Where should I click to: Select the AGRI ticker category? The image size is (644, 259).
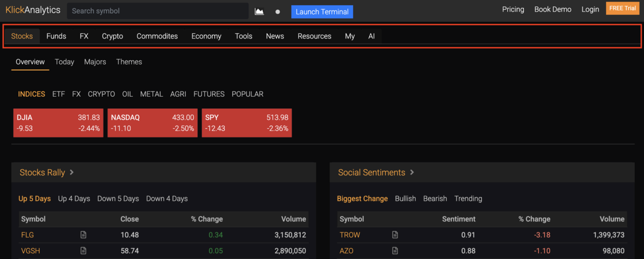point(178,94)
